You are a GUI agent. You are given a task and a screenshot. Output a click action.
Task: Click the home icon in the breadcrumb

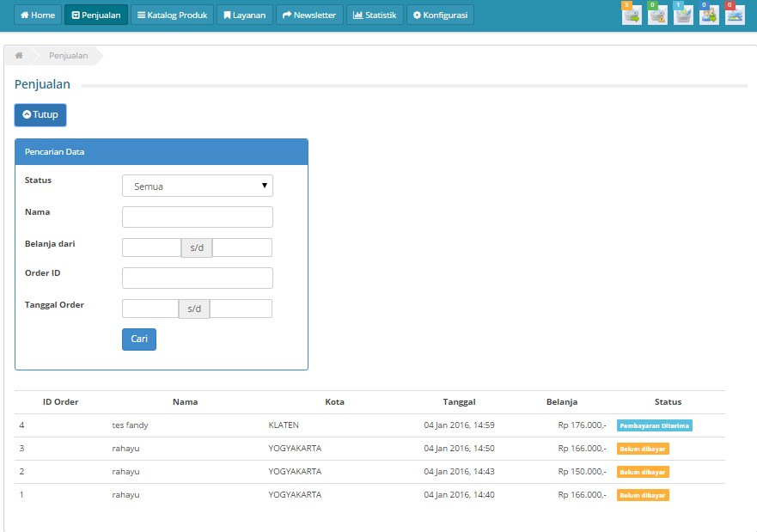pos(19,56)
